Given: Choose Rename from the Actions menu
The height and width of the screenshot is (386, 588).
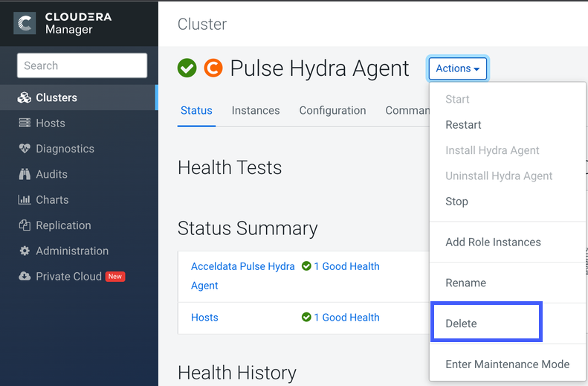Looking at the screenshot, I should (x=508, y=283).
